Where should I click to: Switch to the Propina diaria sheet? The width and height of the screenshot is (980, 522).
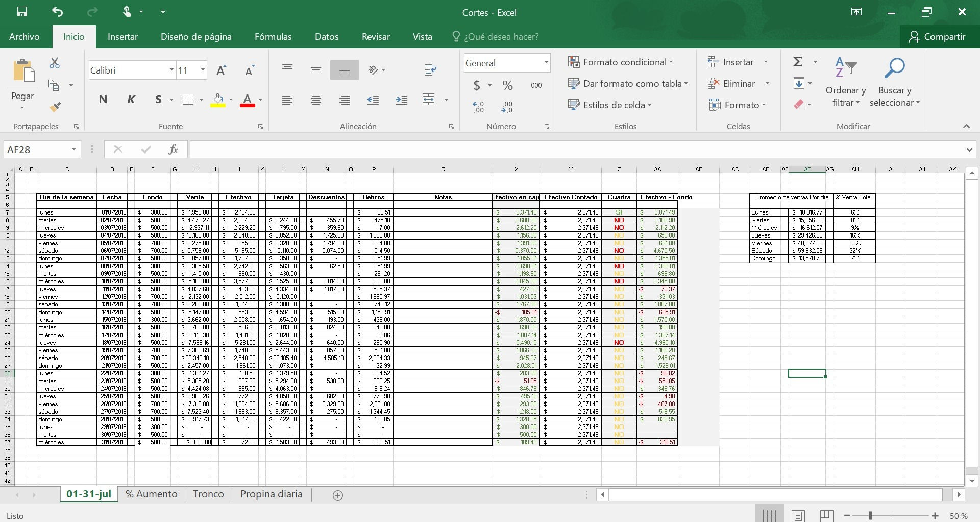click(272, 494)
